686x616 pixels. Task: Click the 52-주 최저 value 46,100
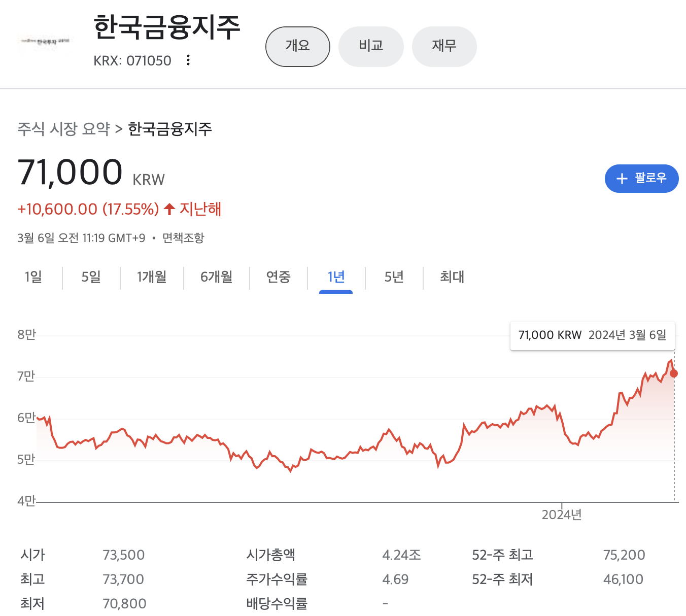[x=623, y=579]
